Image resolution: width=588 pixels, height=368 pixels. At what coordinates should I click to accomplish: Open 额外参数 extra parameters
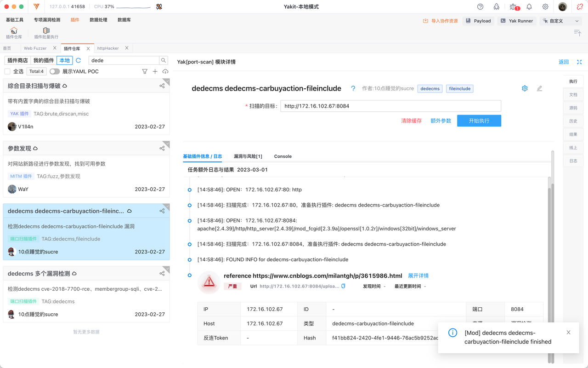441,121
